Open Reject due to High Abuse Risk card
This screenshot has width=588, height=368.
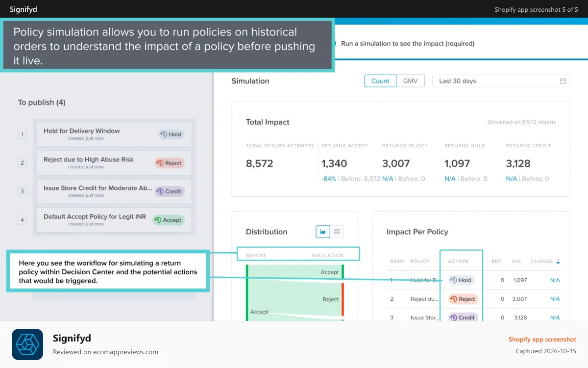pyautogui.click(x=114, y=163)
